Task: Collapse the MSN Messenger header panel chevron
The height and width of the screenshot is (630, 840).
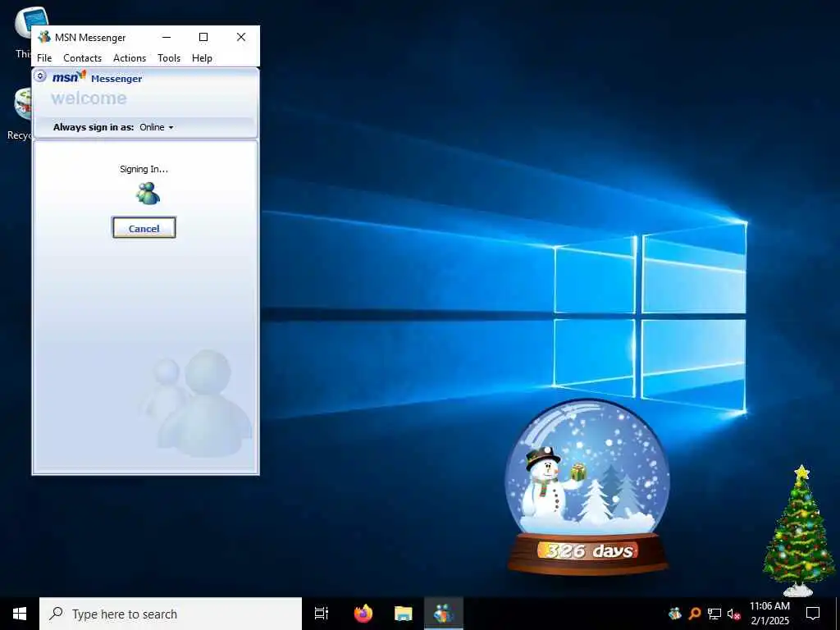Action: coord(40,76)
